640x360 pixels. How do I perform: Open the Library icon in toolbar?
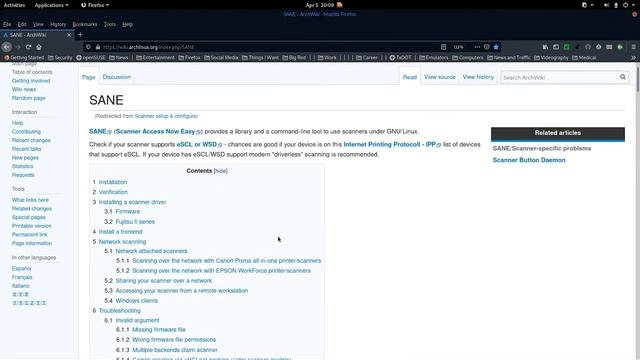pos(545,47)
